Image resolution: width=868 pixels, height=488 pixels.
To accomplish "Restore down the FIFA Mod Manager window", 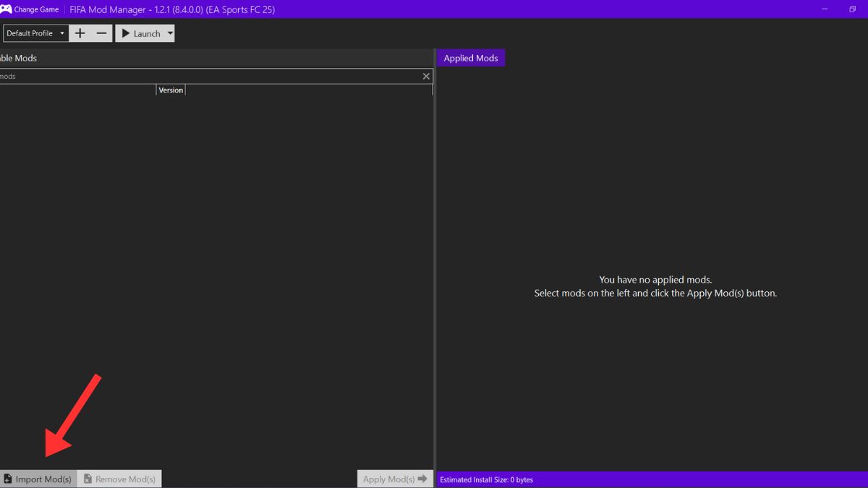I will [x=852, y=9].
